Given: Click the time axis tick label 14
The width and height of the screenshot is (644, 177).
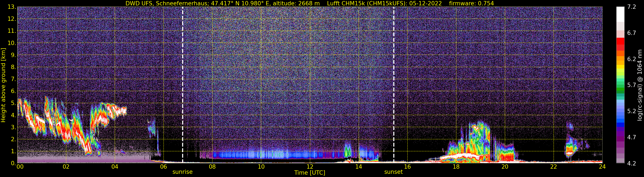Looking at the screenshot, I should (358, 167).
